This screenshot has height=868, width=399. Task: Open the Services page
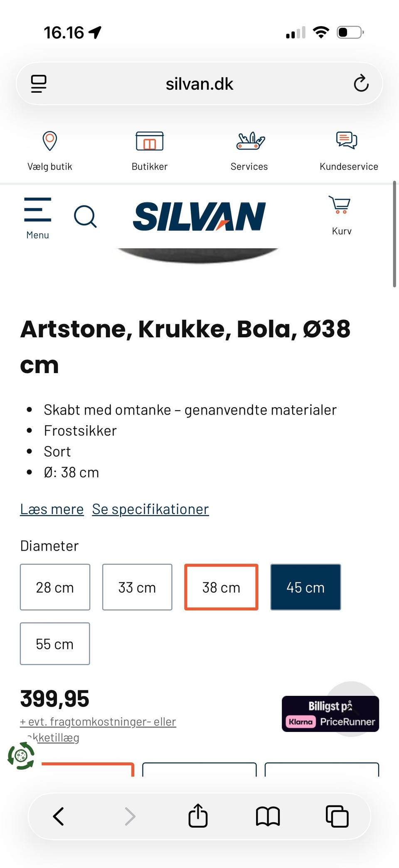pyautogui.click(x=249, y=150)
